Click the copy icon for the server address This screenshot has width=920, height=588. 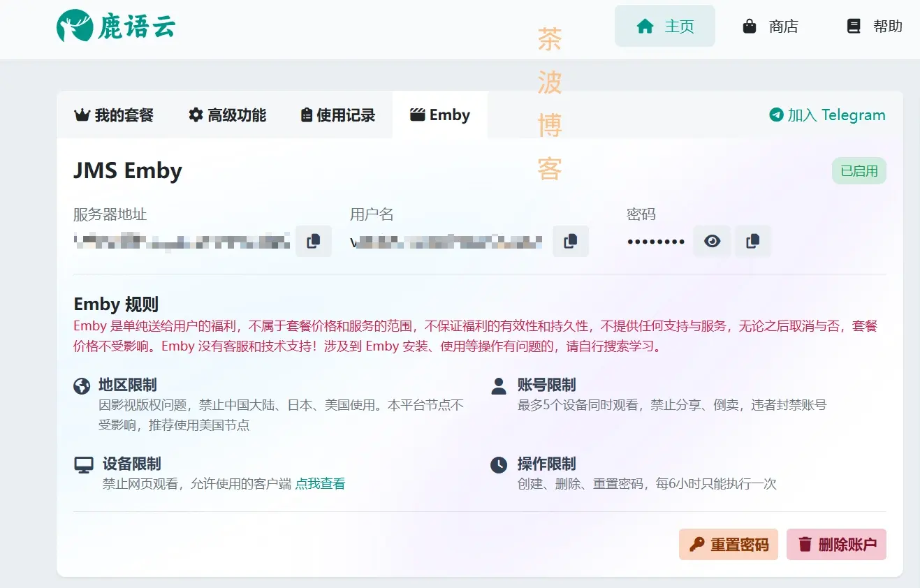tap(314, 241)
